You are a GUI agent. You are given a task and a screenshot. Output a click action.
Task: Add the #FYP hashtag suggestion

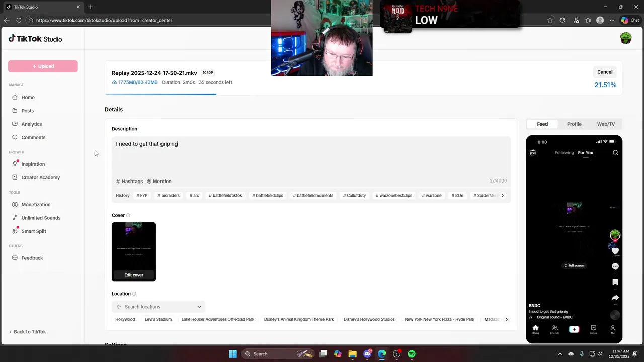click(x=142, y=195)
